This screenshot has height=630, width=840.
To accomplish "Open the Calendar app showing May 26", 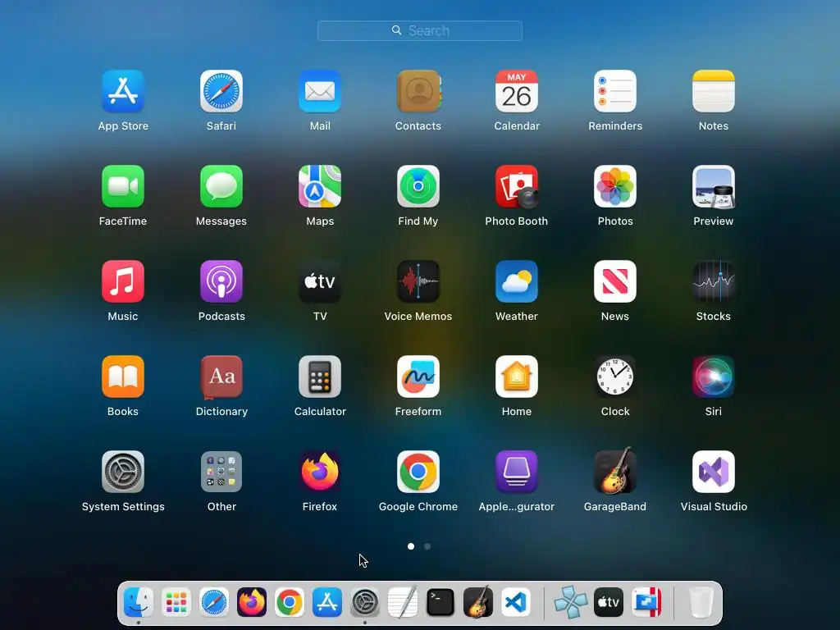I will click(x=517, y=92).
